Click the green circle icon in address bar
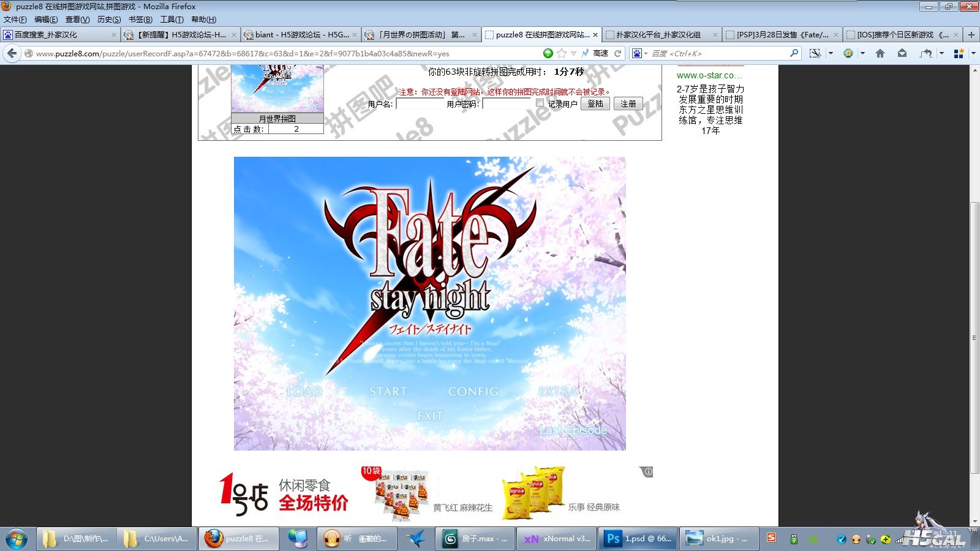This screenshot has height=551, width=980. [548, 53]
